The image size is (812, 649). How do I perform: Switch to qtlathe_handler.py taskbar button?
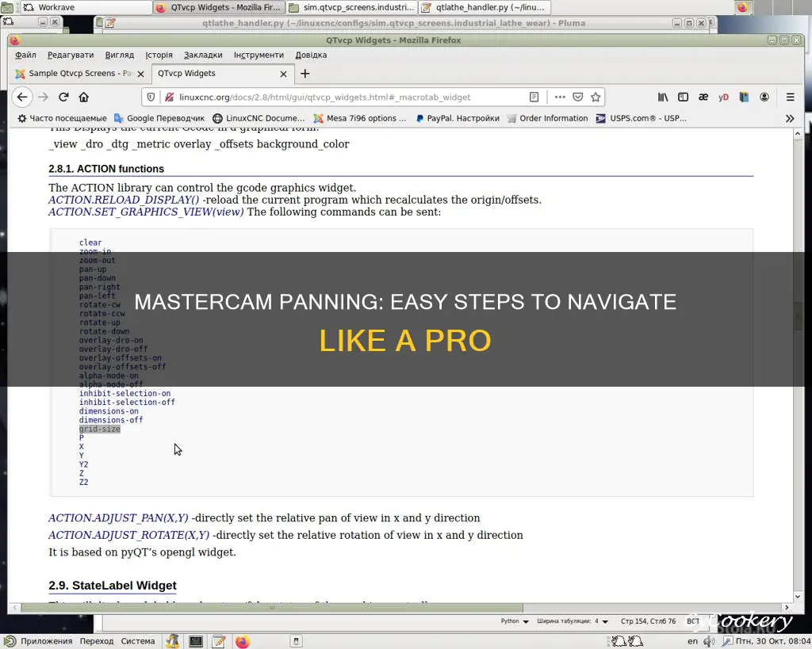pyautogui.click(x=485, y=7)
